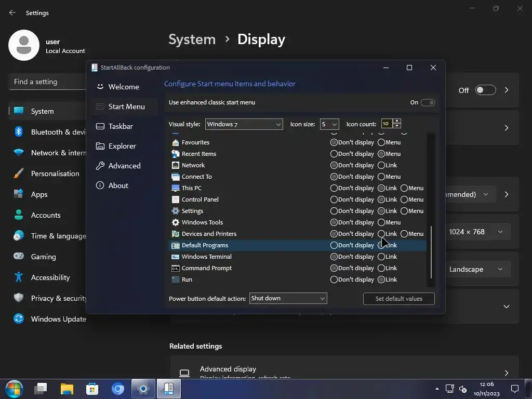This screenshot has height=399, width=532.
Task: Open the Icon size dropdown
Action: [x=329, y=124]
